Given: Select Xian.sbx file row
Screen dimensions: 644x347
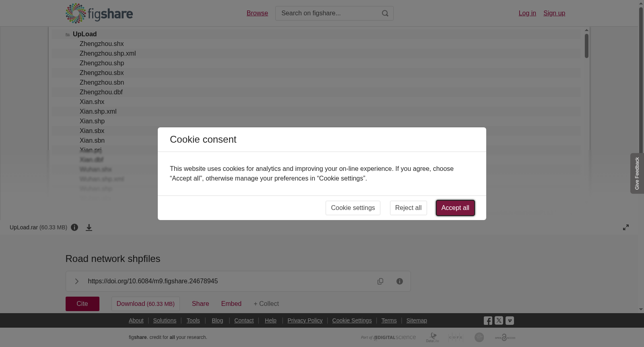Looking at the screenshot, I should click(x=316, y=131).
